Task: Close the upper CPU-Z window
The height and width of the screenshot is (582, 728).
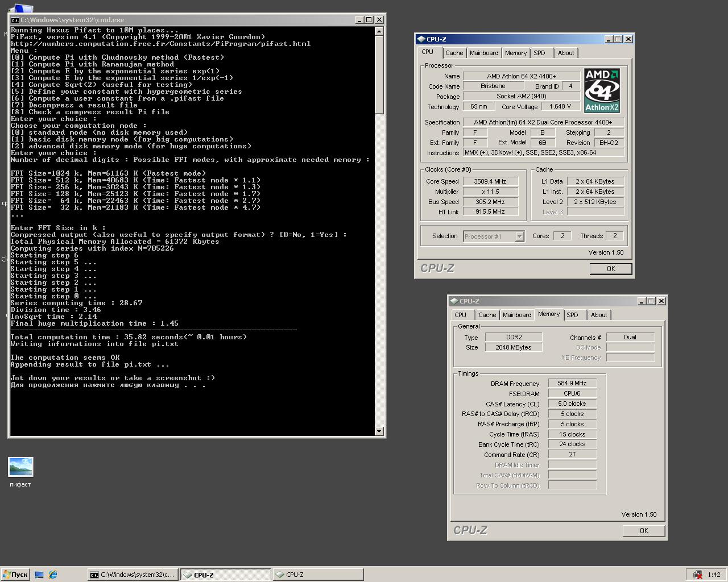Action: click(x=628, y=39)
